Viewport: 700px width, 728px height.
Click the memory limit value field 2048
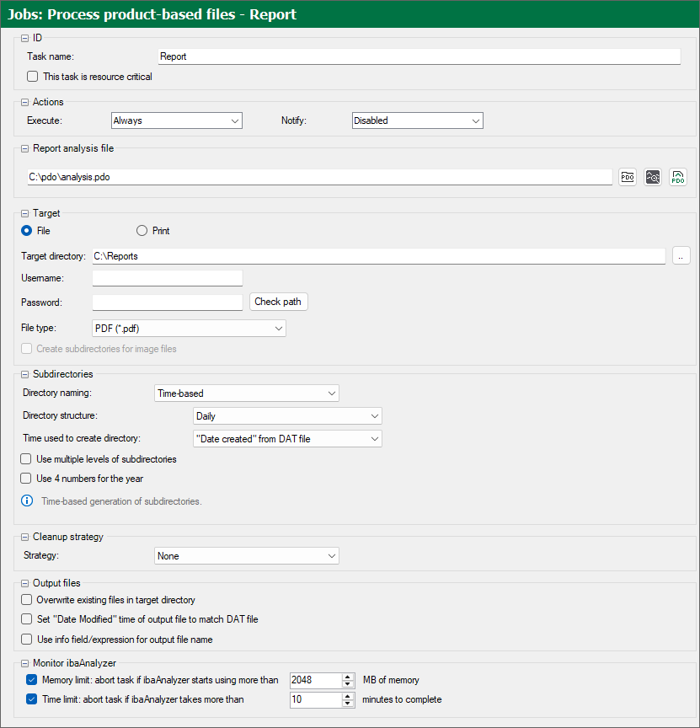316,680
